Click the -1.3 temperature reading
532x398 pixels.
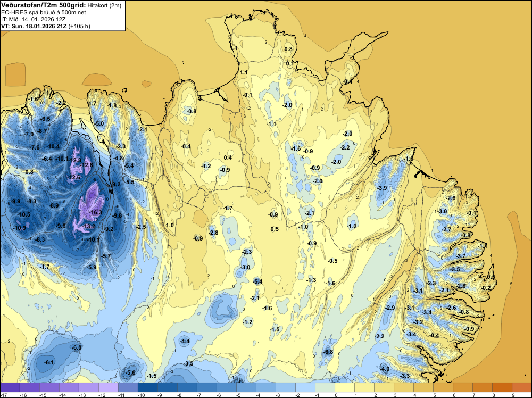(311, 280)
